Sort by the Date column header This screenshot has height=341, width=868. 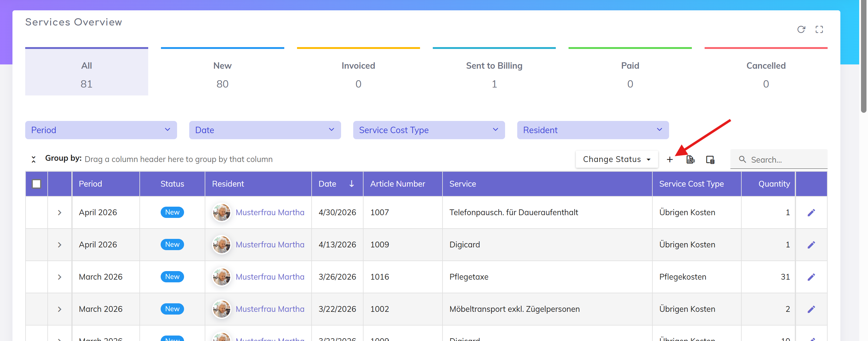327,184
